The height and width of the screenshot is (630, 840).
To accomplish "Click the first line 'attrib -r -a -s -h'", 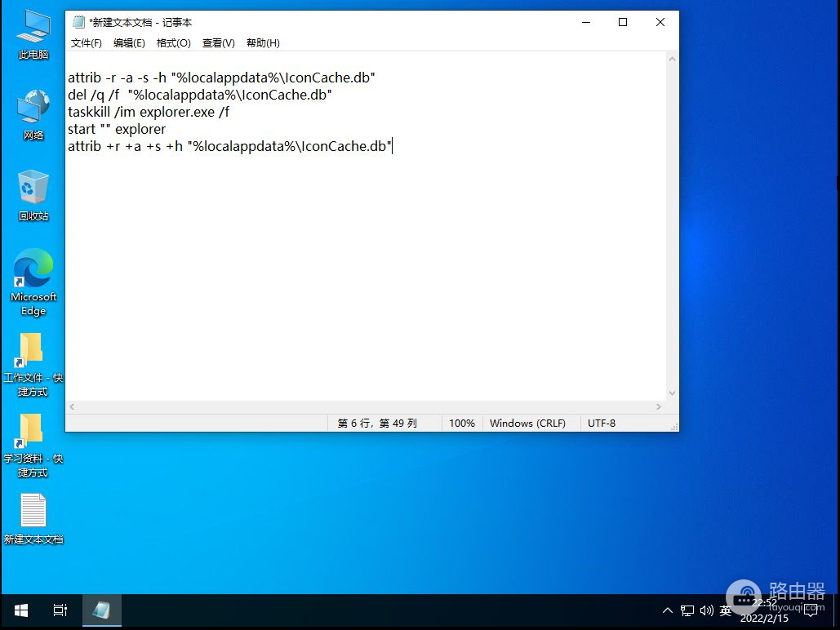I will click(x=221, y=78).
